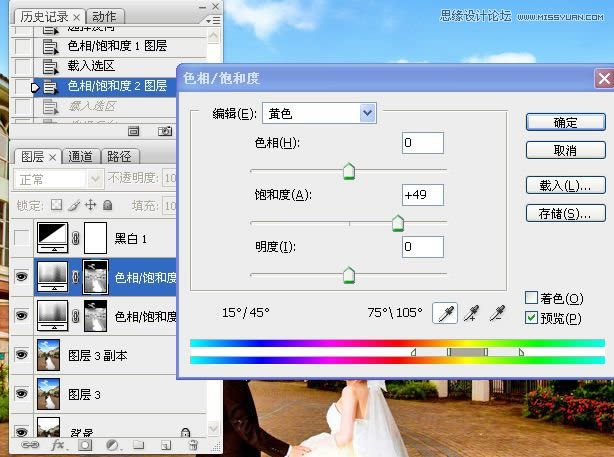614x457 pixels.
Task: Enable the 着色 (Colorize) checkbox
Action: point(532,298)
